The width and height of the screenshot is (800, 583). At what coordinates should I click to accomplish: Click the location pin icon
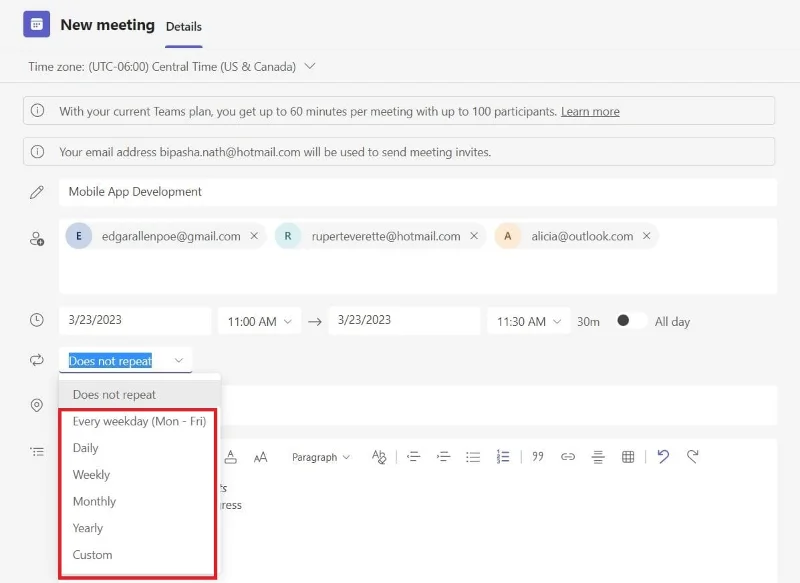tap(37, 405)
